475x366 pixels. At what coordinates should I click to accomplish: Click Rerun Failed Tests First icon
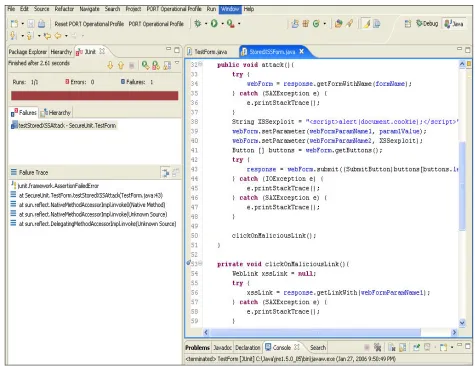click(156, 65)
